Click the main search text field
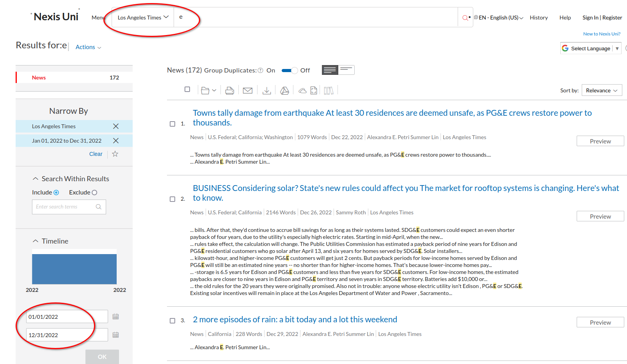This screenshot has width=627, height=364. (316, 17)
